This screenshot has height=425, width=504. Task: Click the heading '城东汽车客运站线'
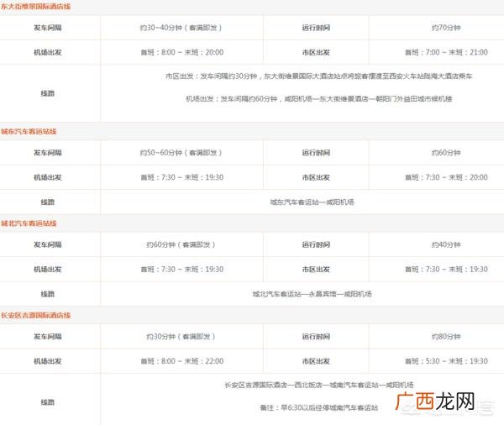tap(29, 131)
